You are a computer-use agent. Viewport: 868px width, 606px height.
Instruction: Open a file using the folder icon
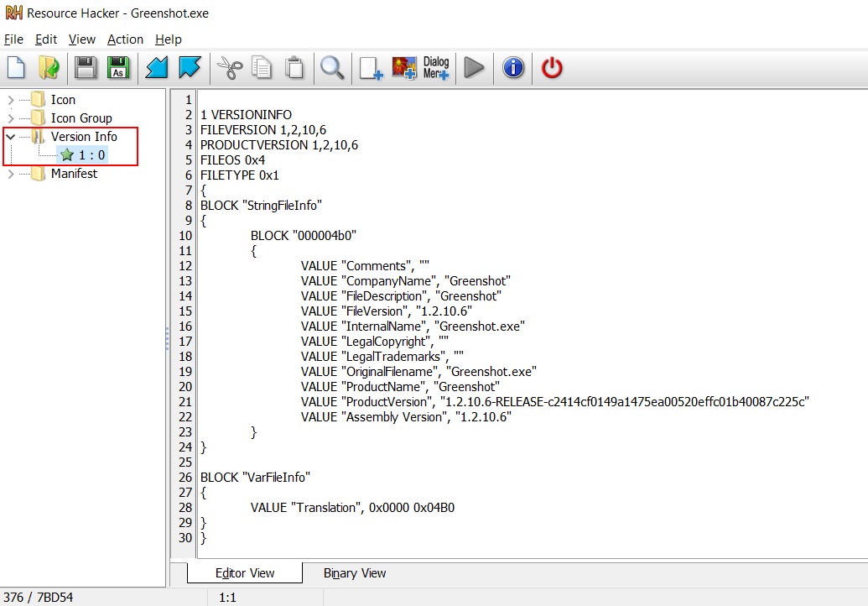[49, 68]
